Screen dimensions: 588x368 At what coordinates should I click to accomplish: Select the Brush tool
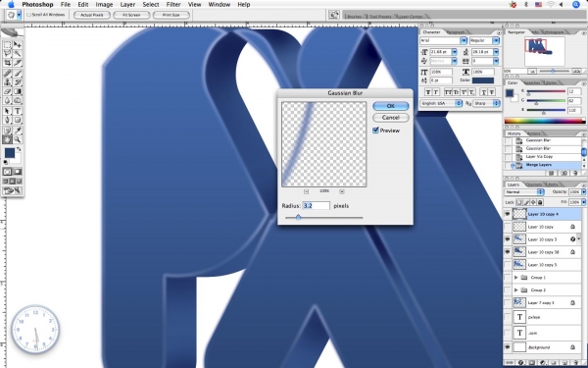pos(18,74)
